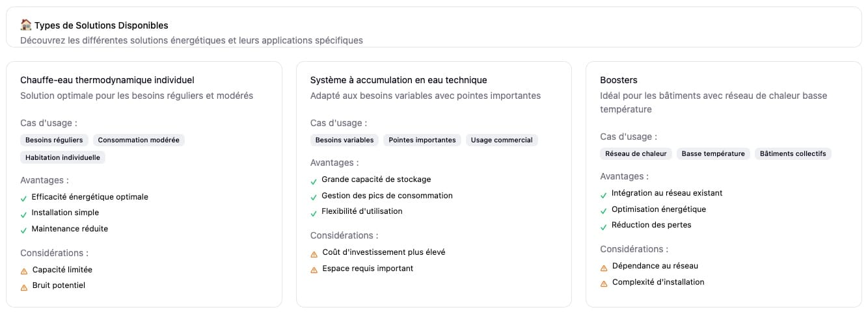868x314 pixels.
Task: Click warning icon next to Complexité d'installation
Action: 604,283
